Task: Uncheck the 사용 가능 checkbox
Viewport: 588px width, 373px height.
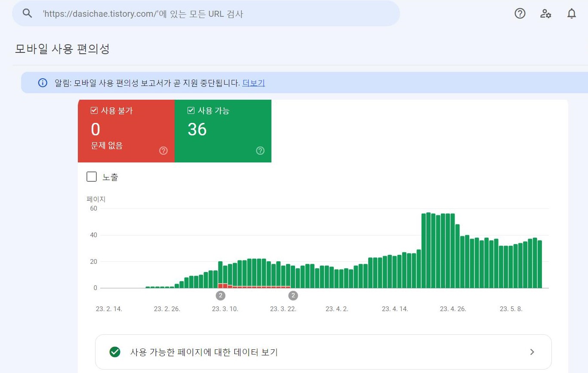Action: pos(191,110)
